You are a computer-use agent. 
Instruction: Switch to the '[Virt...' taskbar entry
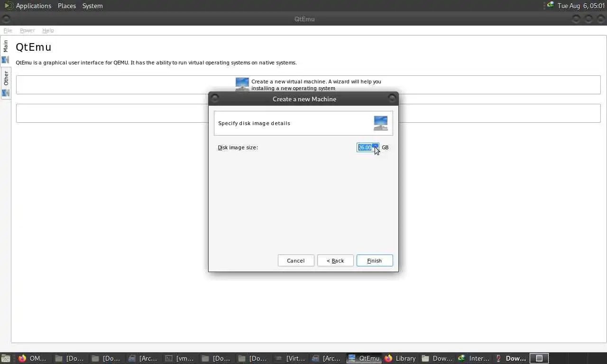290,358
